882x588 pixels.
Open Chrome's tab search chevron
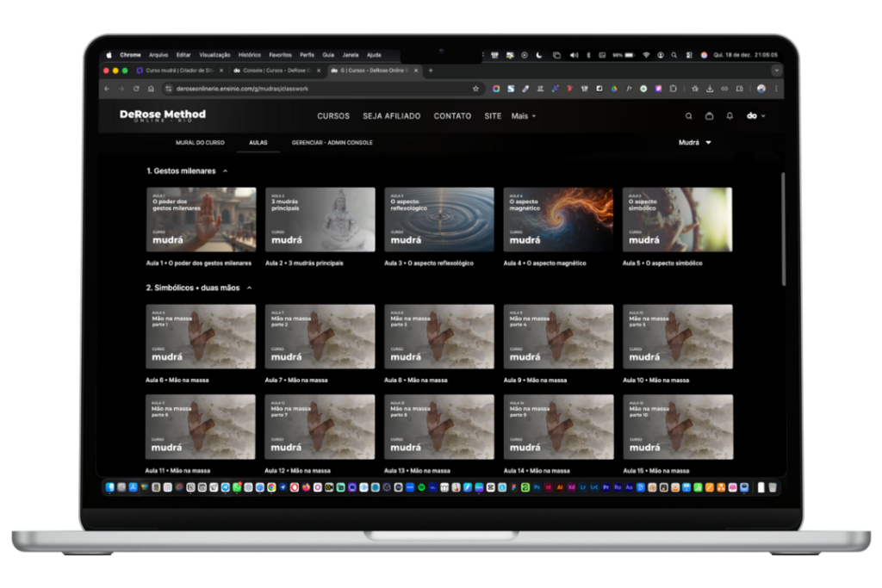pos(776,71)
